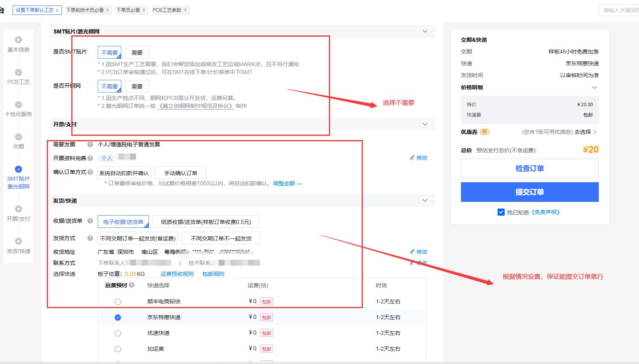Select 优速快递 radio button
Image resolution: width=639 pixels, height=364 pixels.
[x=118, y=333]
